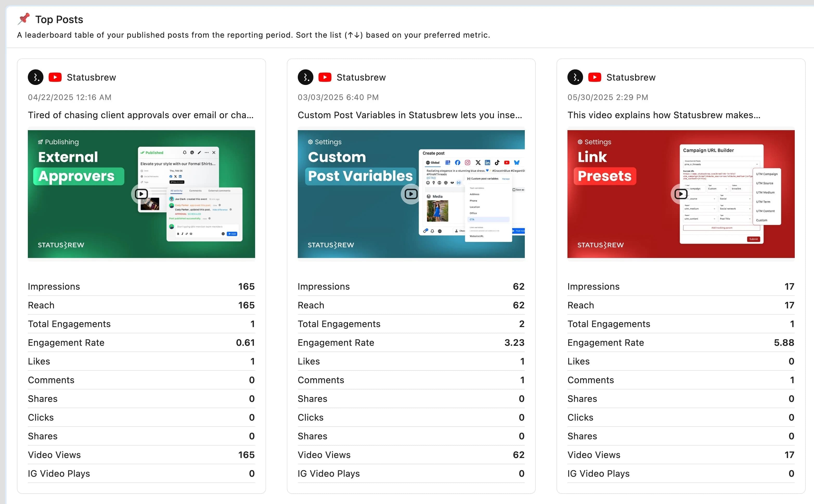Screen dimensions: 814x504
Task: Click the Top Posts section heading
Action: [x=59, y=19]
